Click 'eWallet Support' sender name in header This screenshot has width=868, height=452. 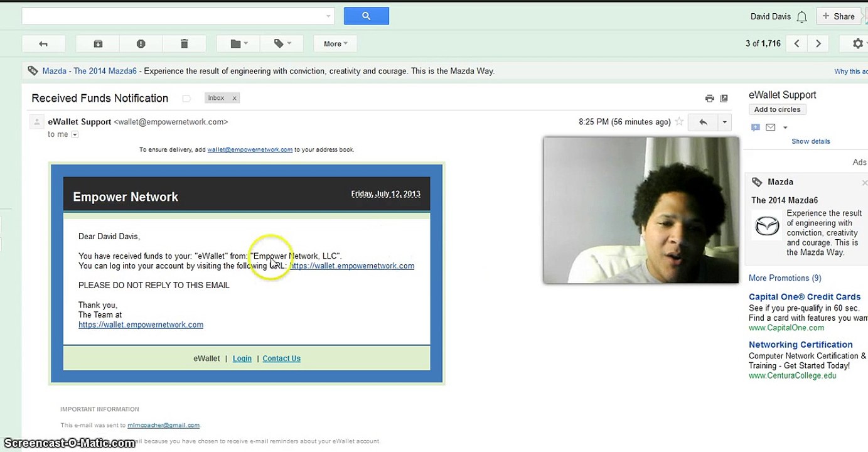80,122
